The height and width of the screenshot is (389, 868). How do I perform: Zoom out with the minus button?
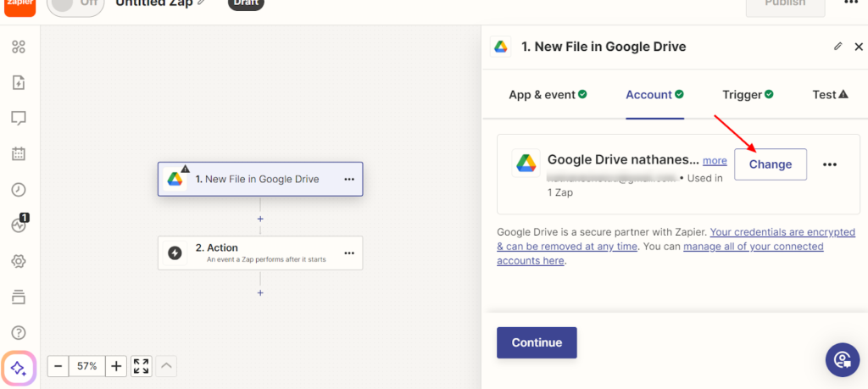pos(58,366)
